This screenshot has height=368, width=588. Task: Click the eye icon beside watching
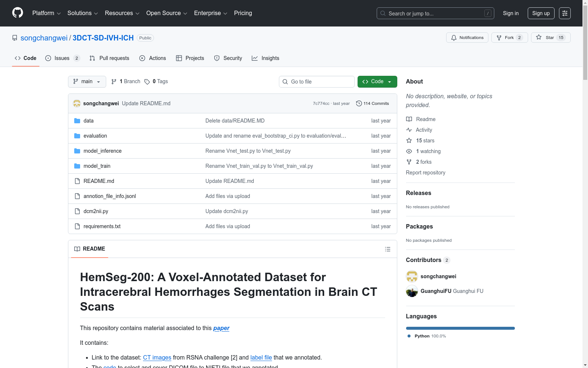[x=409, y=151]
